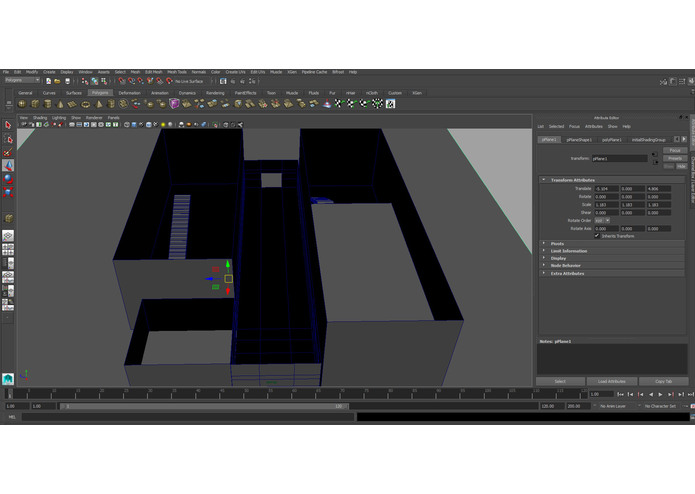Create a polygon cone from shelf
Viewport: 695px width, 494px height.
point(60,104)
